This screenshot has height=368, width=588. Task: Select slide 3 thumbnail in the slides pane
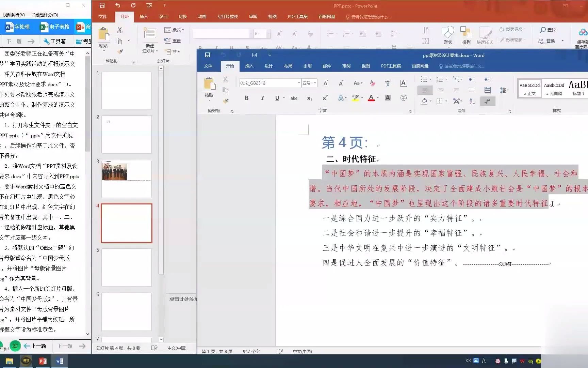pyautogui.click(x=126, y=179)
